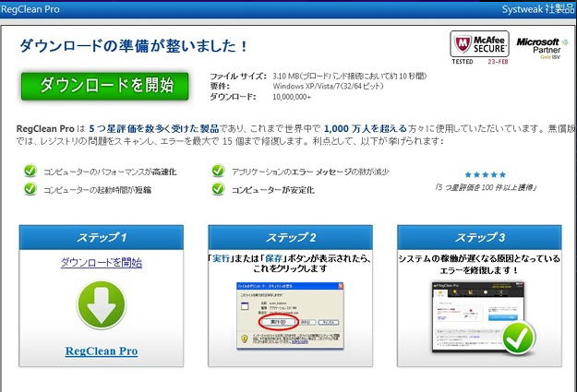Open the RegClean Pro link in Step 1
Screen dimensions: 577x392
coord(102,351)
